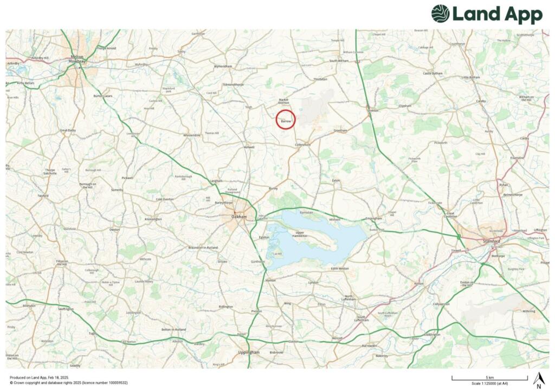Select the Upper Hambleton label
The image size is (555, 392).
[299, 234]
